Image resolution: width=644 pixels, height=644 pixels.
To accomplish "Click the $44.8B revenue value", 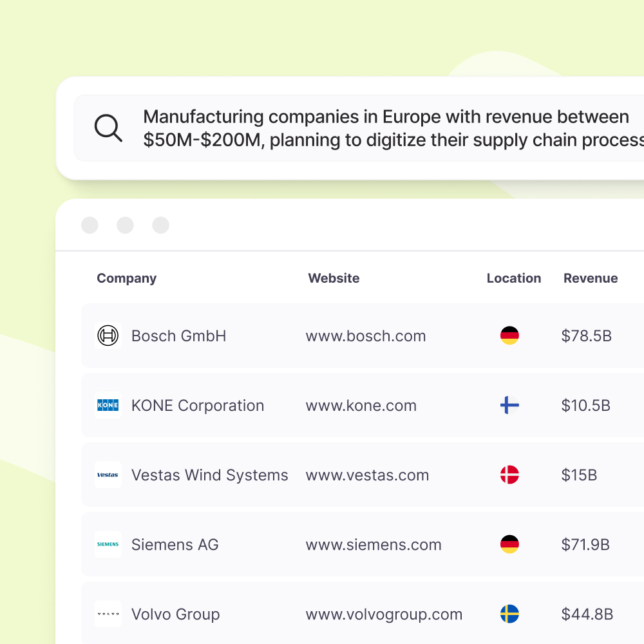I will [x=587, y=614].
